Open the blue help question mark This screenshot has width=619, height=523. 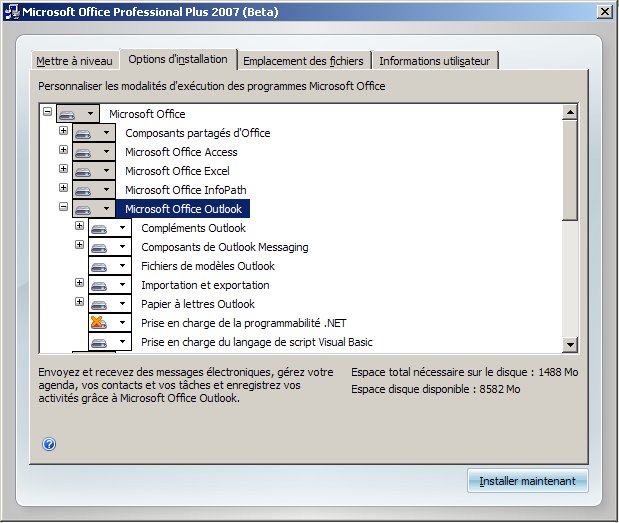(49, 444)
